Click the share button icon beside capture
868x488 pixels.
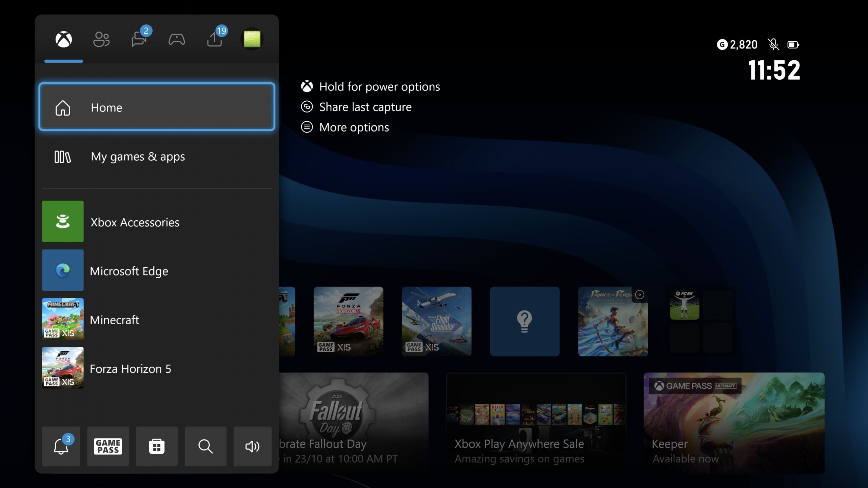tap(307, 107)
